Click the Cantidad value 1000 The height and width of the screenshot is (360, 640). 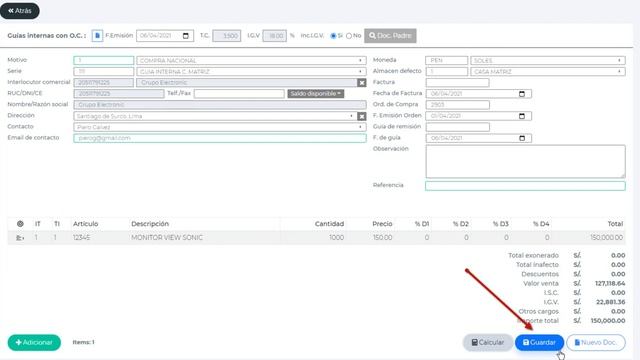pos(336,238)
